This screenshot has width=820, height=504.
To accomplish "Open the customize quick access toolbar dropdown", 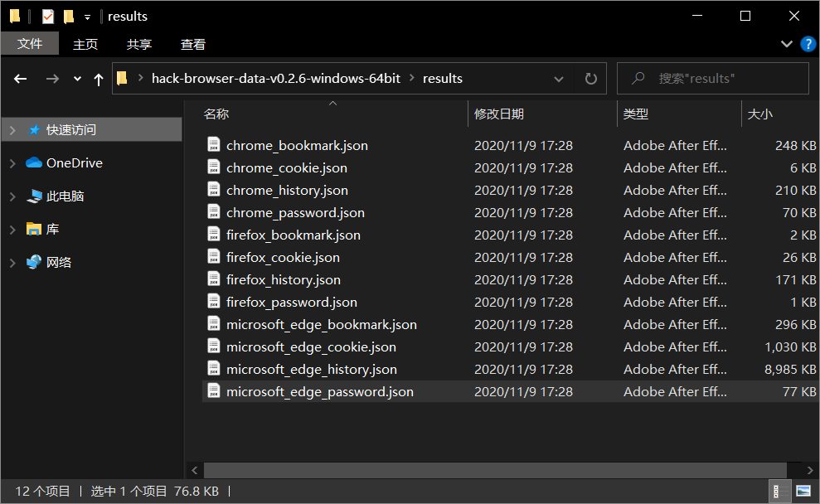I will click(87, 17).
